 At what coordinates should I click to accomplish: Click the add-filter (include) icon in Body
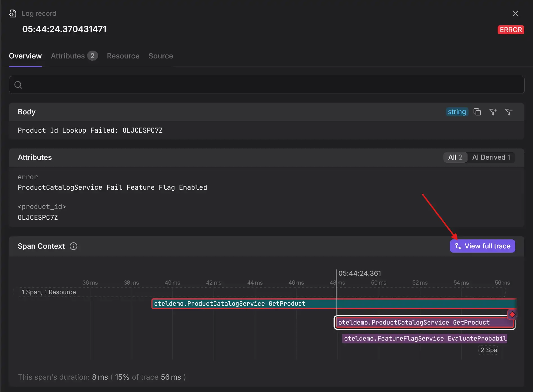(493, 112)
